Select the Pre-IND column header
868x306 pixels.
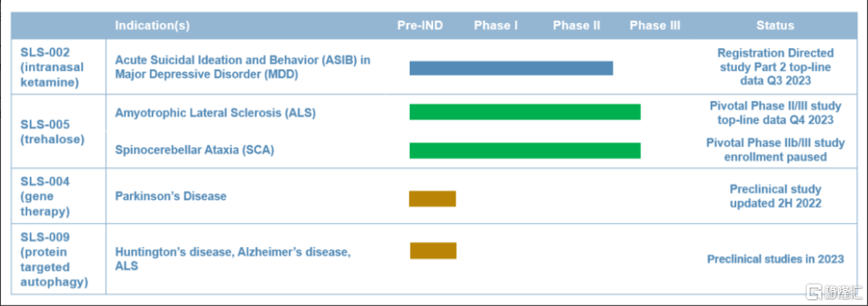420,26
